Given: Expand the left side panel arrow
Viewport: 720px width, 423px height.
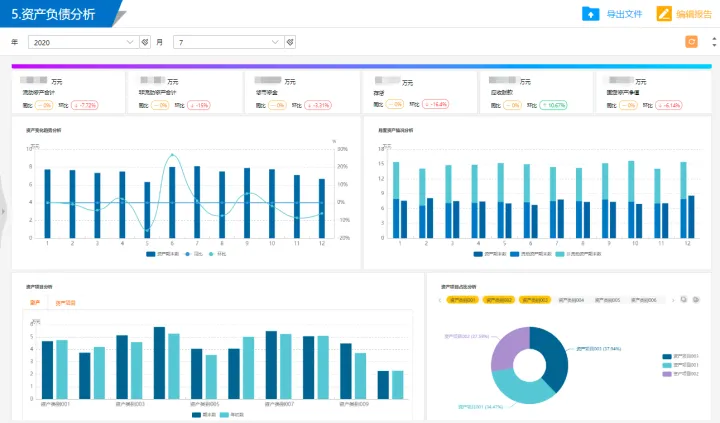Looking at the screenshot, I should [3, 212].
